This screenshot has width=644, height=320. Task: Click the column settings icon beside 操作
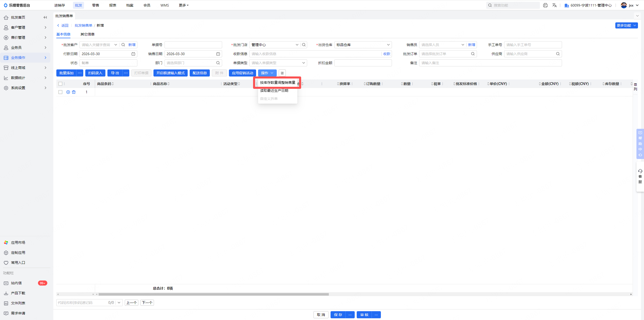point(282,73)
